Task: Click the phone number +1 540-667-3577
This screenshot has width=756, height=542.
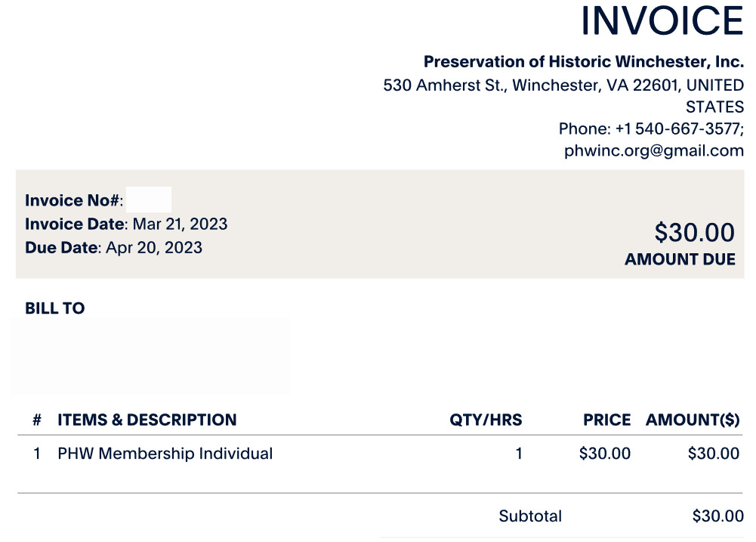Action: [x=679, y=129]
